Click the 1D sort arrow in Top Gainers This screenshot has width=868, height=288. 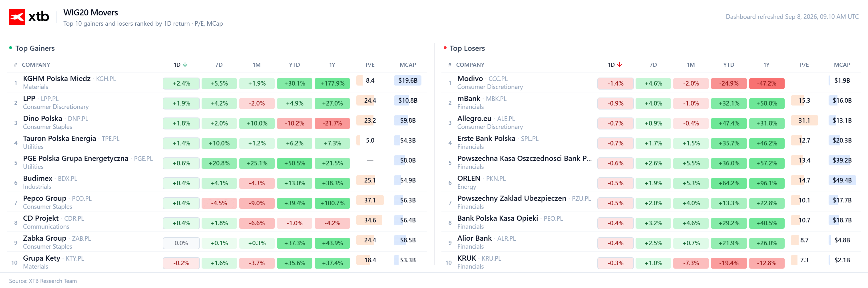pyautogui.click(x=185, y=65)
